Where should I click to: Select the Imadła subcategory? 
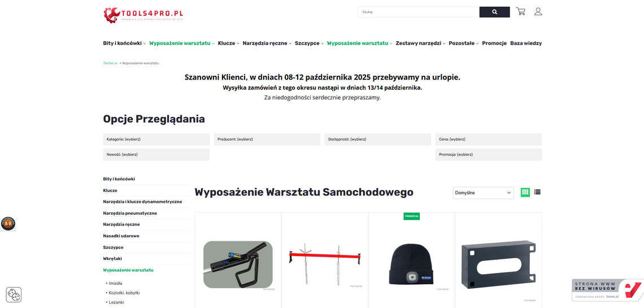point(115,283)
